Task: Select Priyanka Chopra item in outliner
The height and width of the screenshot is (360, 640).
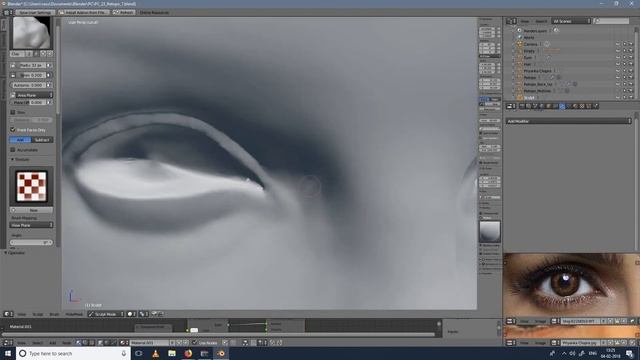Action: point(537,71)
